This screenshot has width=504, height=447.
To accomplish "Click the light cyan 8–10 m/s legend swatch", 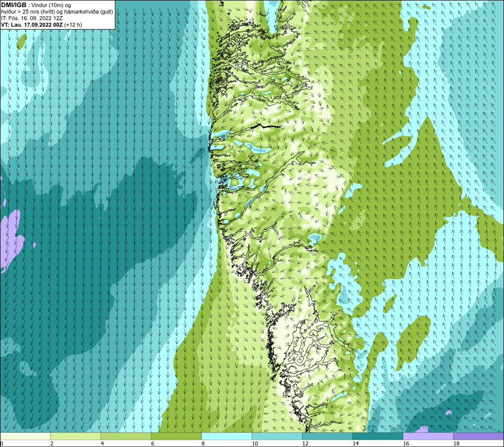I will tap(227, 436).
